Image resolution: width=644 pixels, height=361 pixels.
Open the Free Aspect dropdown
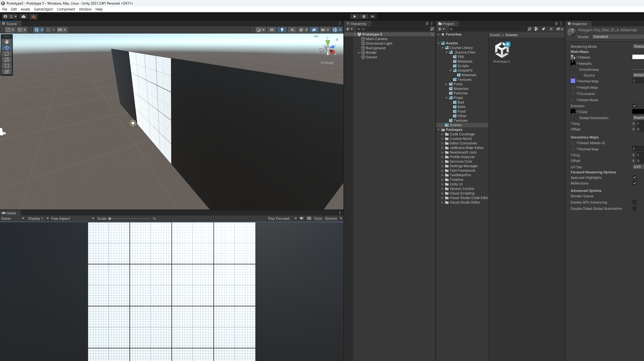pyautogui.click(x=72, y=219)
